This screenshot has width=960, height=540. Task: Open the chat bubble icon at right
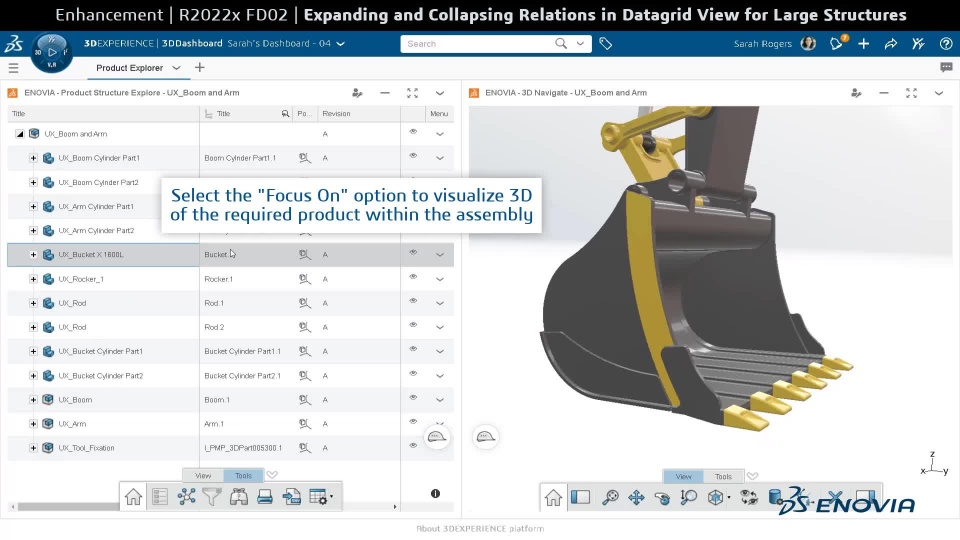pos(947,67)
